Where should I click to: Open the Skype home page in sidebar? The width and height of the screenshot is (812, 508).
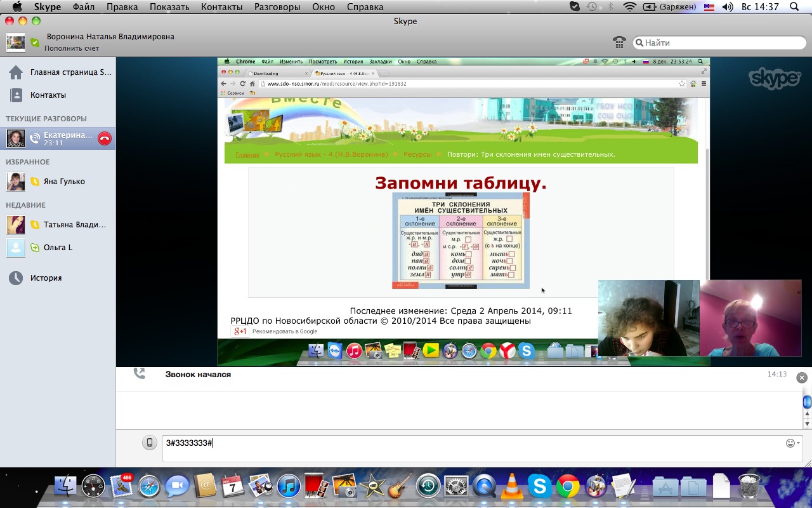[60, 72]
